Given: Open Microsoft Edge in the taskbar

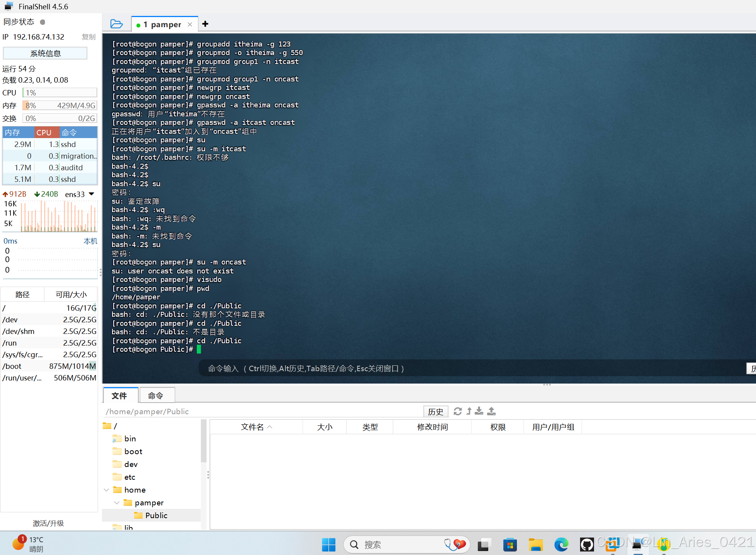Looking at the screenshot, I should coord(561,545).
